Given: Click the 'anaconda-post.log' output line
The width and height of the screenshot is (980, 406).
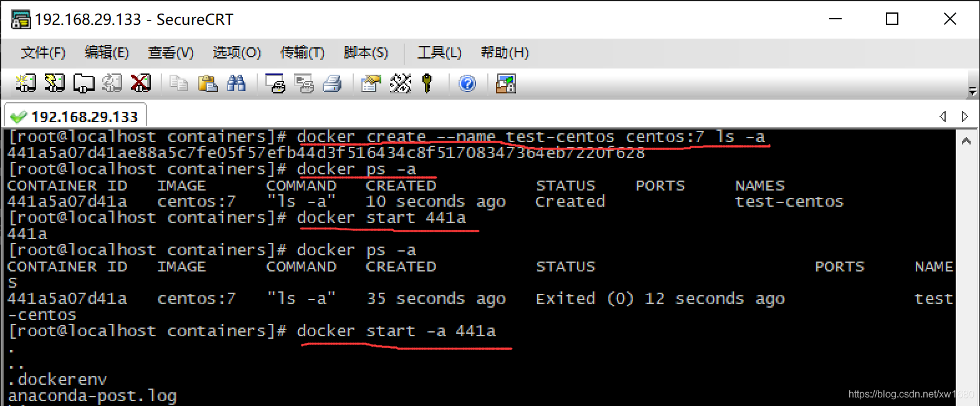Looking at the screenshot, I should click(92, 395).
